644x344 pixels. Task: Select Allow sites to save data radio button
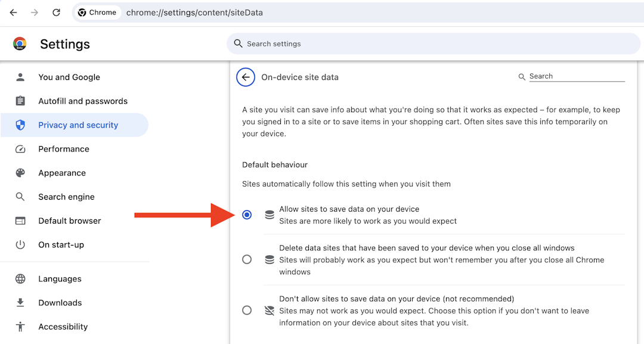click(x=247, y=215)
